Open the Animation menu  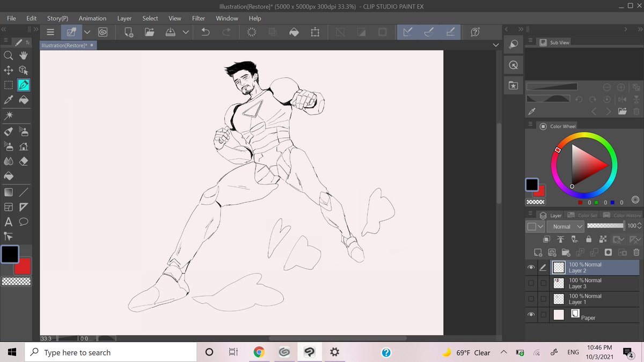coord(92,18)
